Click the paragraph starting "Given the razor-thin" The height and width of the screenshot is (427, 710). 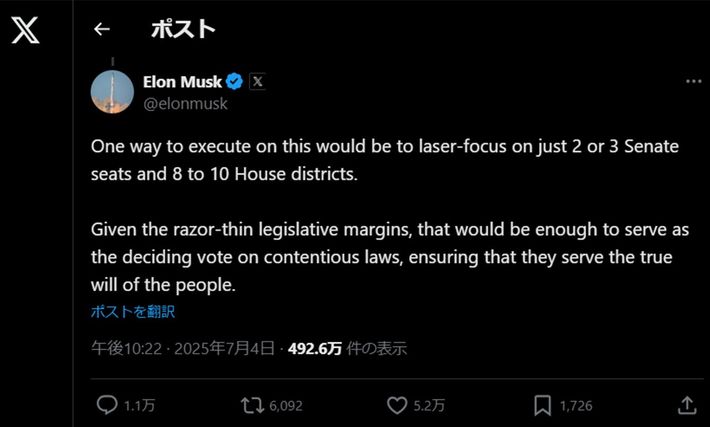390,257
